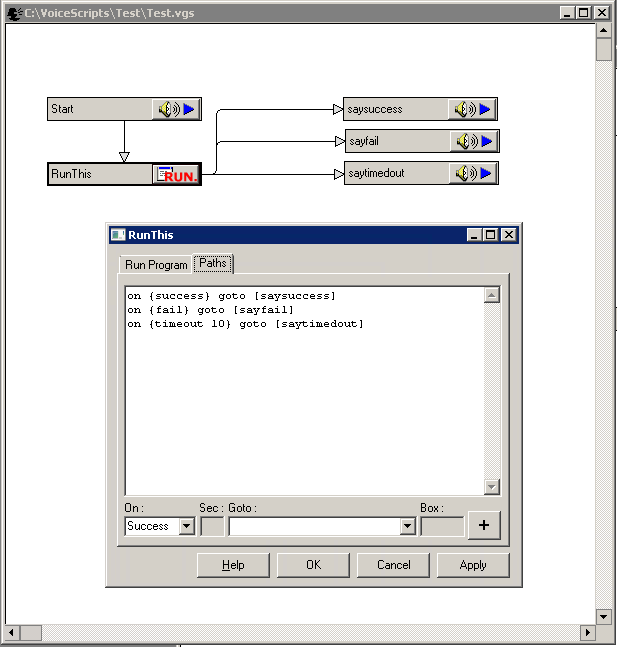
Task: Open the Goto dropdown arrow
Action: click(x=407, y=526)
